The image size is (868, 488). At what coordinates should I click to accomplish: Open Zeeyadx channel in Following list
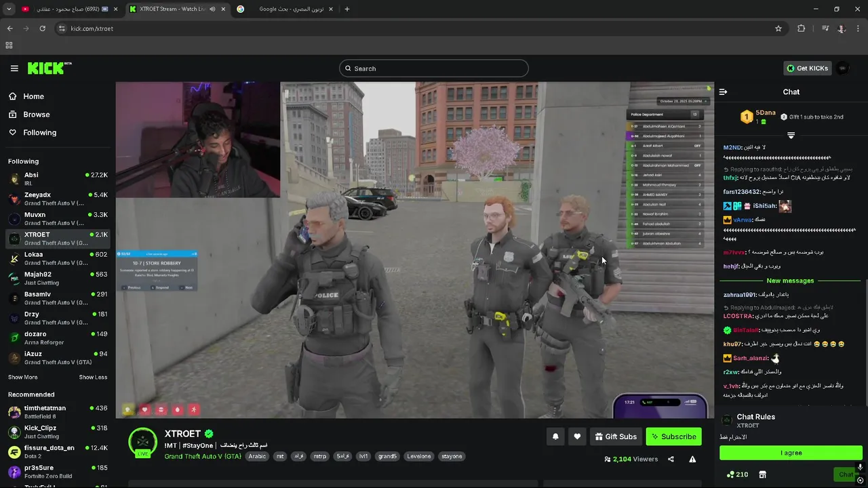point(58,199)
